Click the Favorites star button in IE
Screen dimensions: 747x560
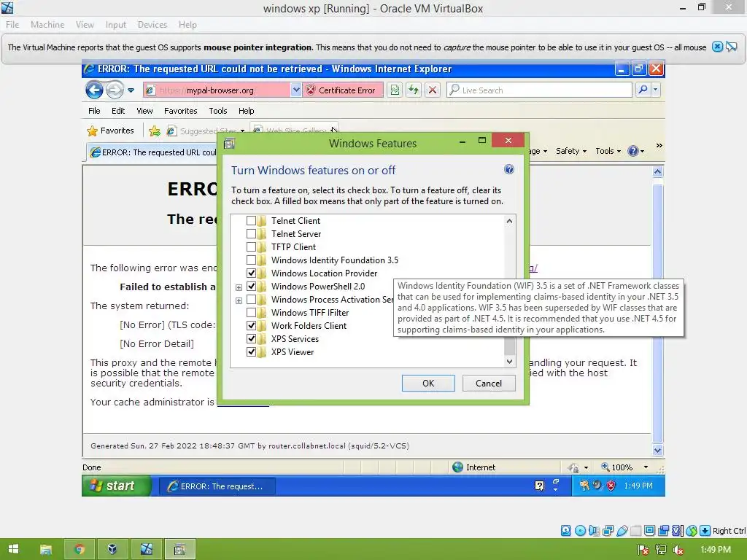click(x=111, y=131)
